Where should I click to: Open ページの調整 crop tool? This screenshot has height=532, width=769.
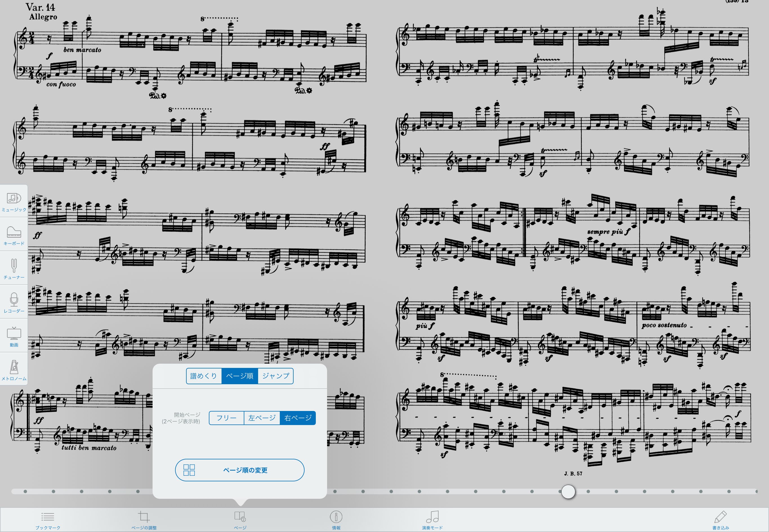[144, 520]
